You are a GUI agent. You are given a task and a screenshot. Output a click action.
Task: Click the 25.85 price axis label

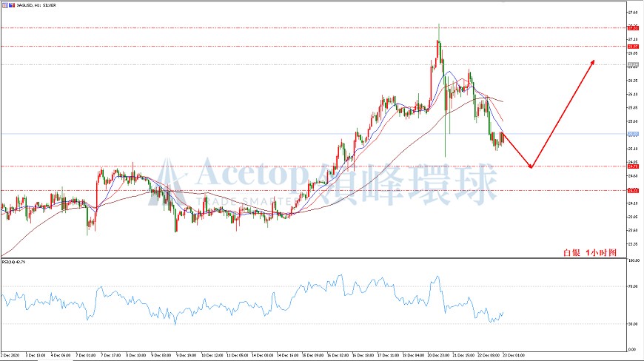click(633, 107)
